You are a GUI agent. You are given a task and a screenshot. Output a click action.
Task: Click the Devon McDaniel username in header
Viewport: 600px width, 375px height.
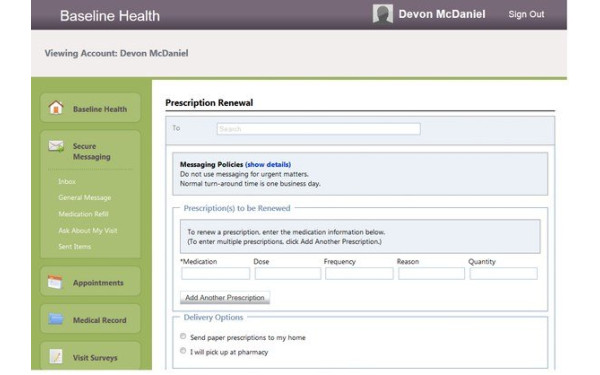pos(442,14)
